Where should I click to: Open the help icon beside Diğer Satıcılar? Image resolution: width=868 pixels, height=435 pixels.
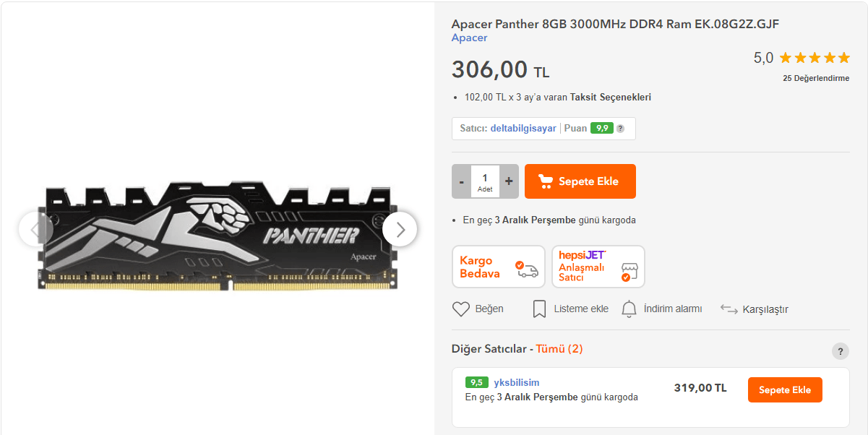click(x=840, y=351)
